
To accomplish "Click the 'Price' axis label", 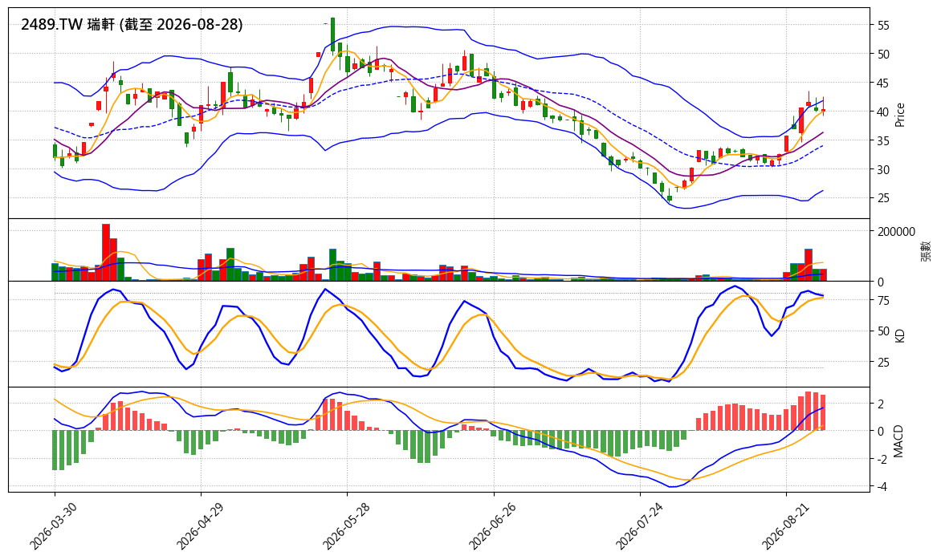I will pyautogui.click(x=899, y=115).
